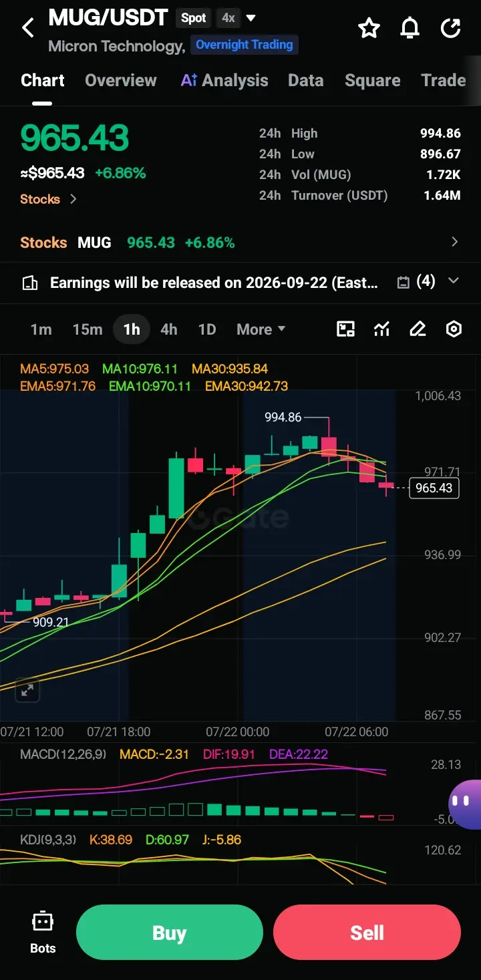This screenshot has width=481, height=980.
Task: Tap the MA5:975.03 indicator label
Action: [x=54, y=369]
